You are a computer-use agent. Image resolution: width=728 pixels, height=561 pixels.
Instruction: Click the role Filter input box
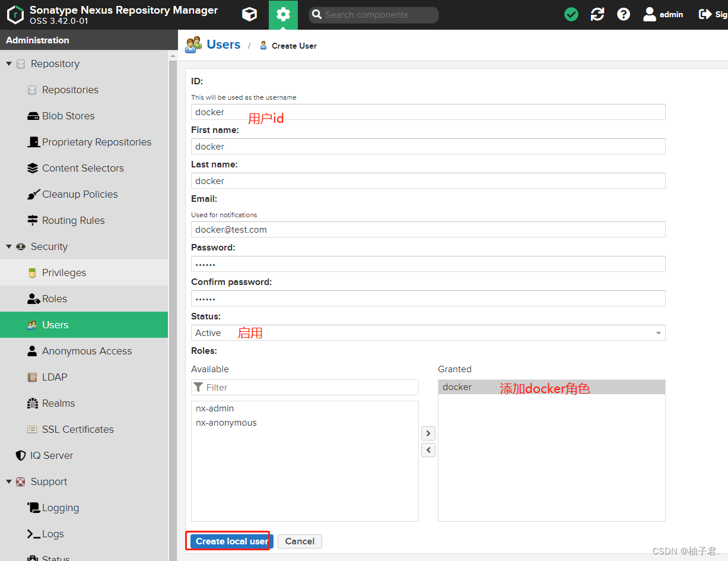point(304,387)
